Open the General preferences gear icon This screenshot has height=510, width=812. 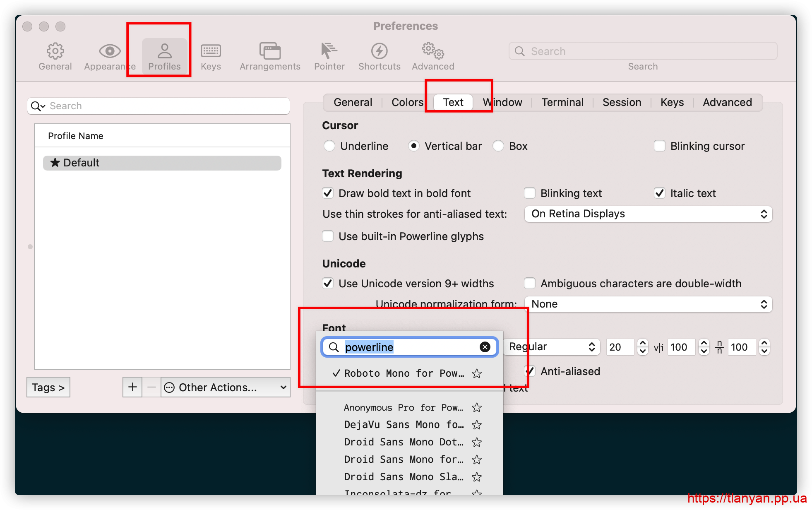point(55,51)
